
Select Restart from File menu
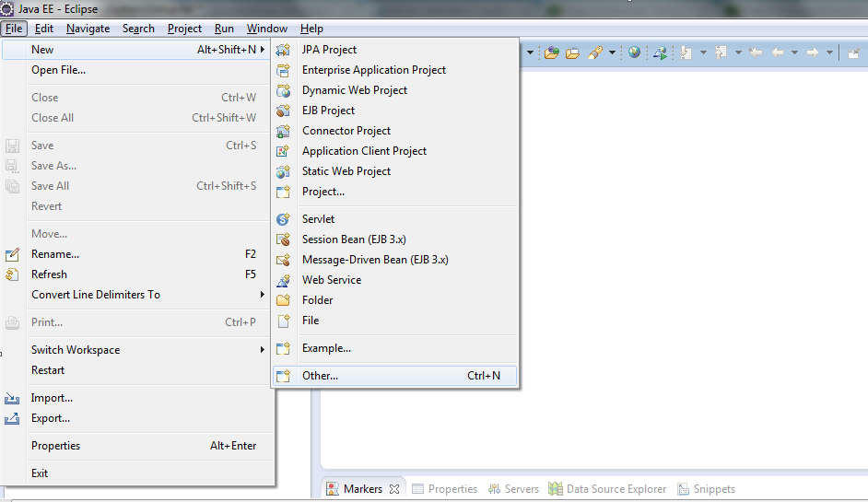(x=137, y=370)
